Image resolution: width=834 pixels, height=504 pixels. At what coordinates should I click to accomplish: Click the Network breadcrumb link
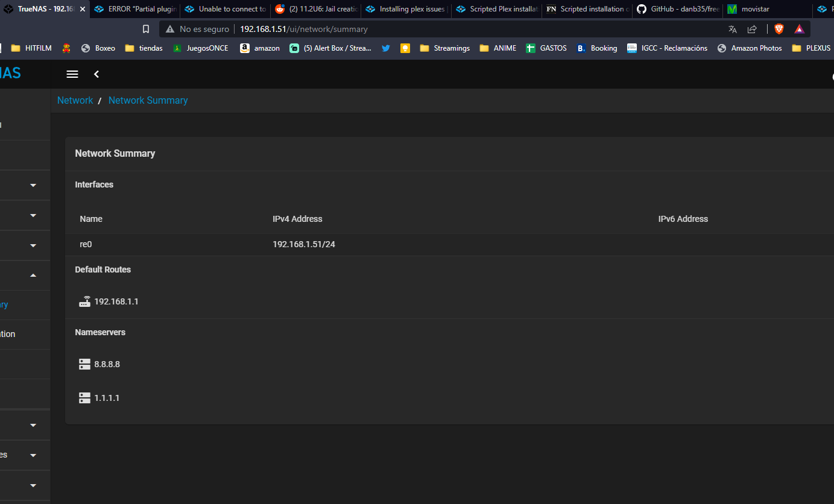point(75,101)
